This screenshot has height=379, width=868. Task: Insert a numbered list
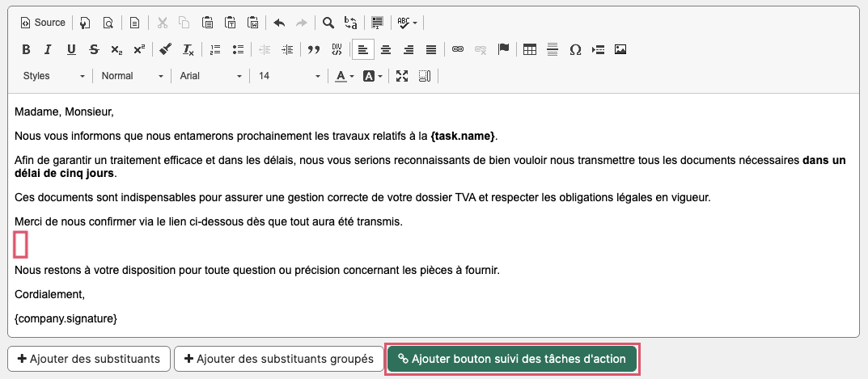pyautogui.click(x=215, y=49)
